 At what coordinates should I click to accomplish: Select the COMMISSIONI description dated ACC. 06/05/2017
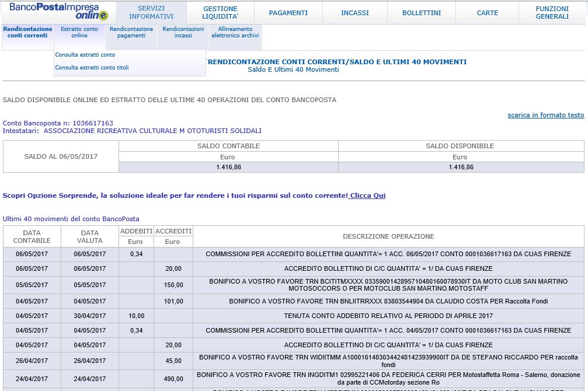click(388, 254)
